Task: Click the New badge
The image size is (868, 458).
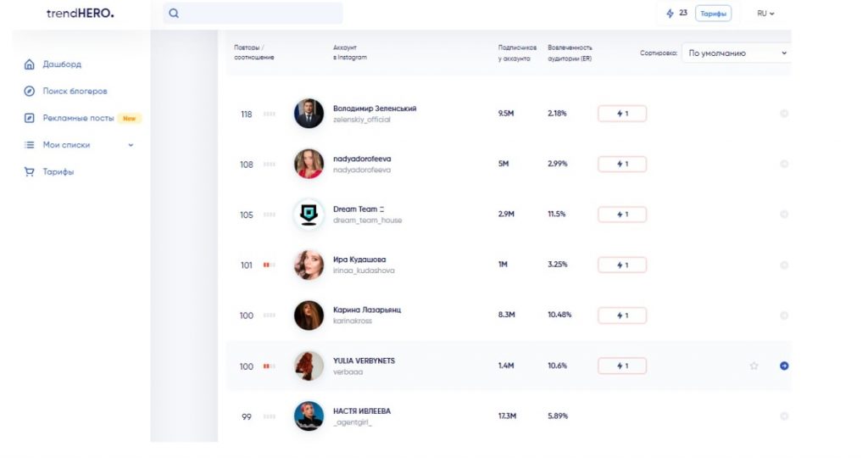Action: click(130, 118)
